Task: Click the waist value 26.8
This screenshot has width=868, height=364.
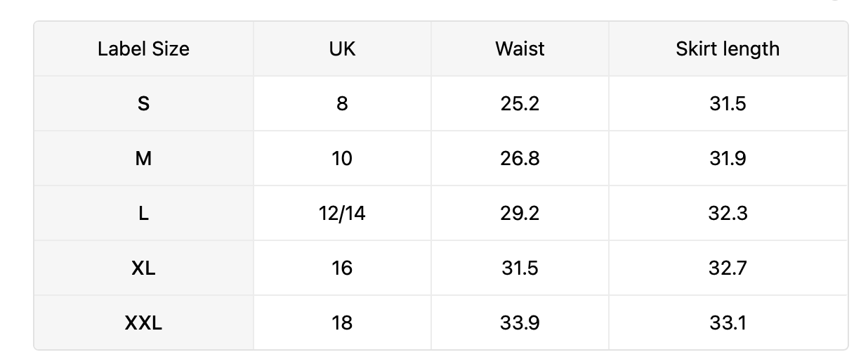Action: point(520,158)
